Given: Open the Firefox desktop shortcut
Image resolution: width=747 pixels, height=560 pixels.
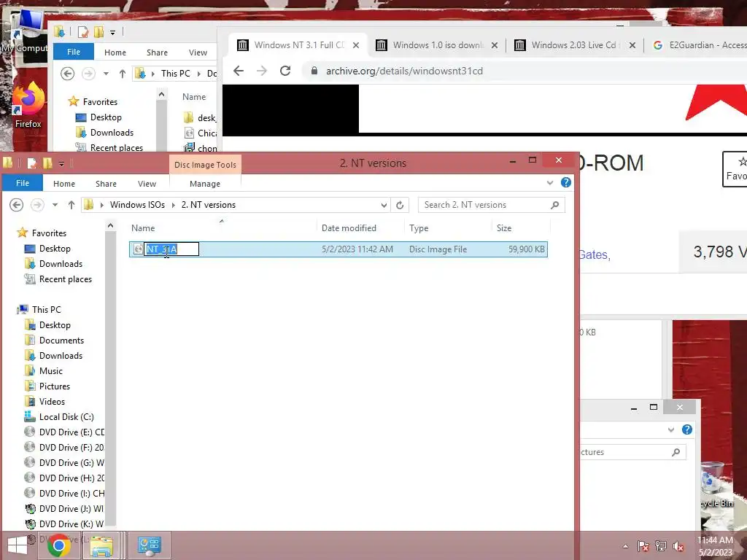Looking at the screenshot, I should point(28,105).
